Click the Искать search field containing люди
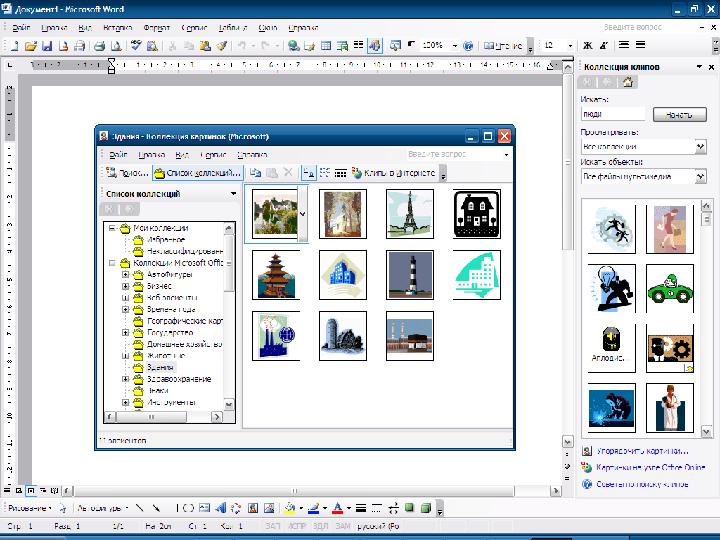The width and height of the screenshot is (720, 540). pyautogui.click(x=613, y=114)
